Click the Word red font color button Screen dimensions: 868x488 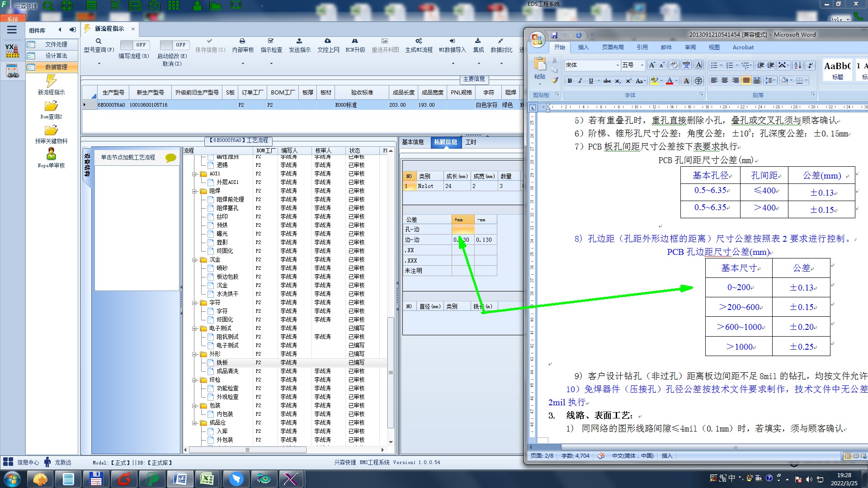pos(670,81)
